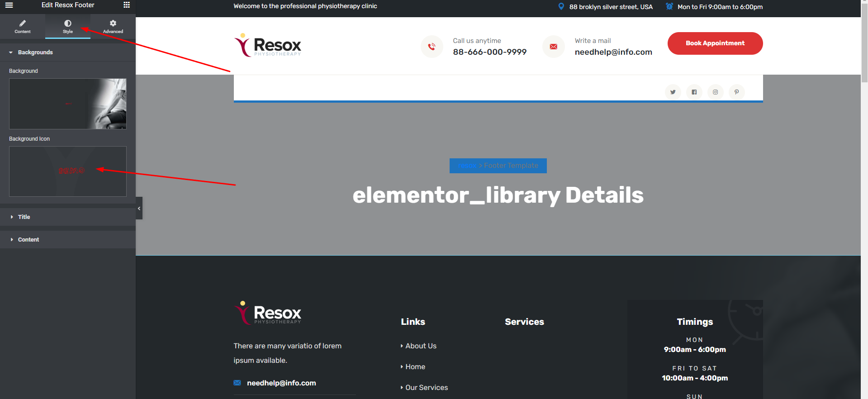
Task: Click the alarm clock icon in top bar
Action: [x=669, y=6]
